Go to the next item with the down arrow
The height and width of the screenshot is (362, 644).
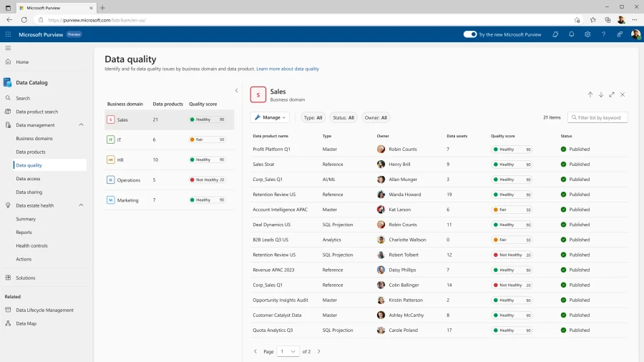601,94
